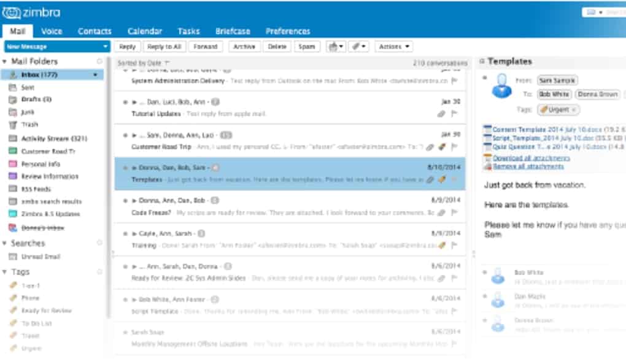Viewport: 626px width, 364px height.
Task: Switch to the Voice tab
Action: click(52, 31)
